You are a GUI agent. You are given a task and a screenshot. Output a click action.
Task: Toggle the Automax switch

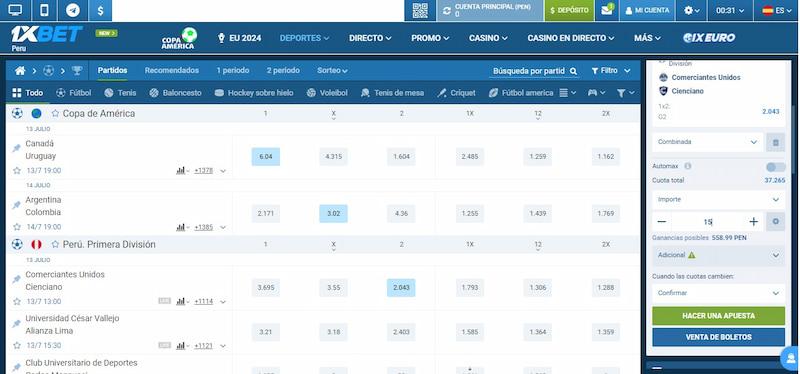coord(776,167)
